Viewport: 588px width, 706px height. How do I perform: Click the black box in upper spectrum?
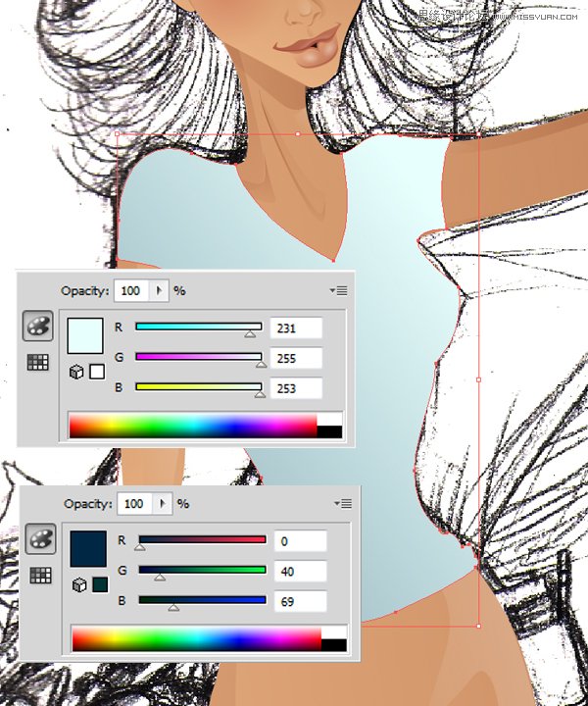329,431
